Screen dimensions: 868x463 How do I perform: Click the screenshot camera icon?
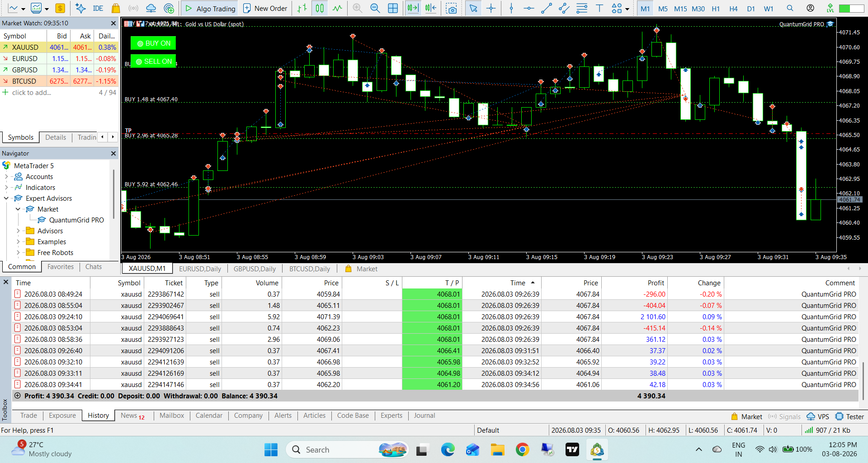point(451,8)
